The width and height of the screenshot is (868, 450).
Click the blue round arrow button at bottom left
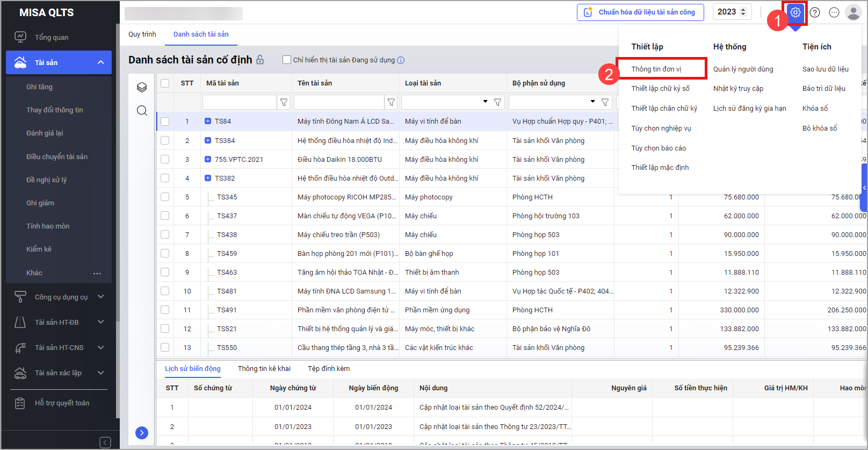click(x=142, y=433)
